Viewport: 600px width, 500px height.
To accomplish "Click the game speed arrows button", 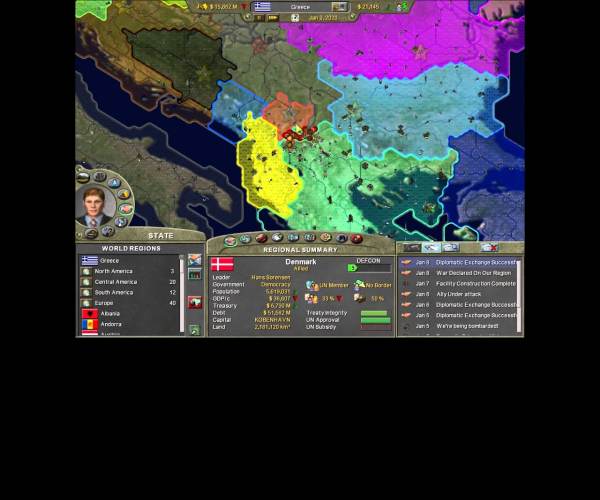I will (272, 18).
